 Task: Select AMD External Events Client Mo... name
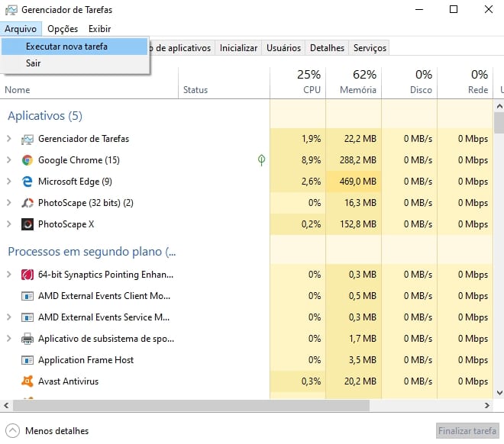tap(104, 296)
